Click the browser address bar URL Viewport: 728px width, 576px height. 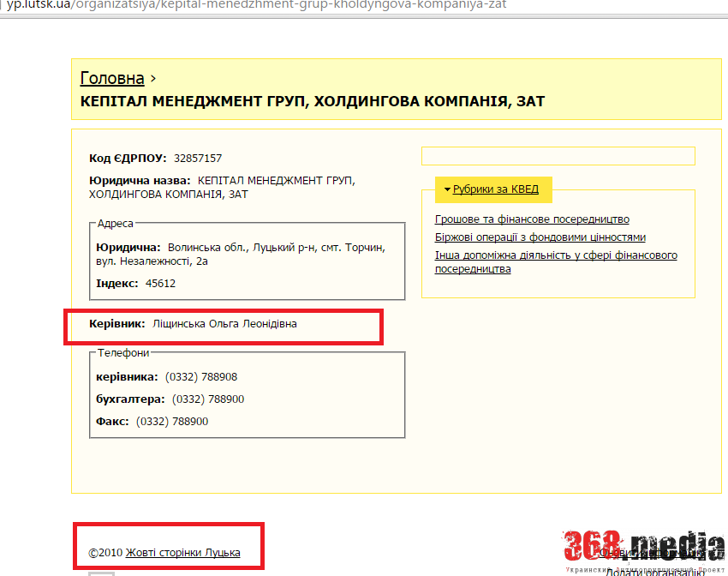tap(257, 5)
